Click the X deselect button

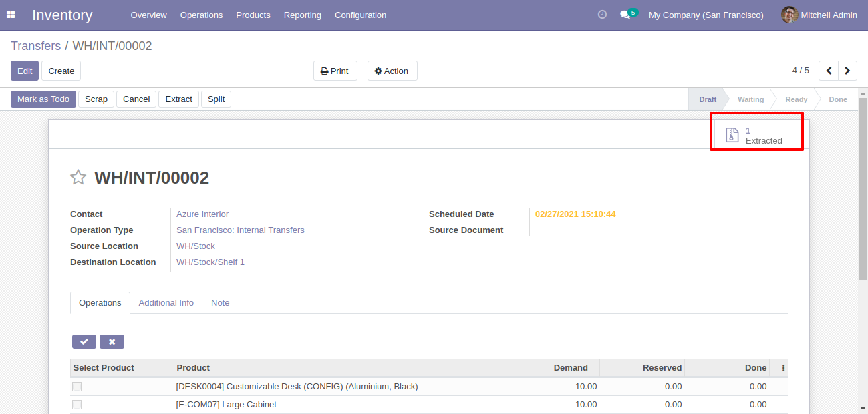coord(112,341)
